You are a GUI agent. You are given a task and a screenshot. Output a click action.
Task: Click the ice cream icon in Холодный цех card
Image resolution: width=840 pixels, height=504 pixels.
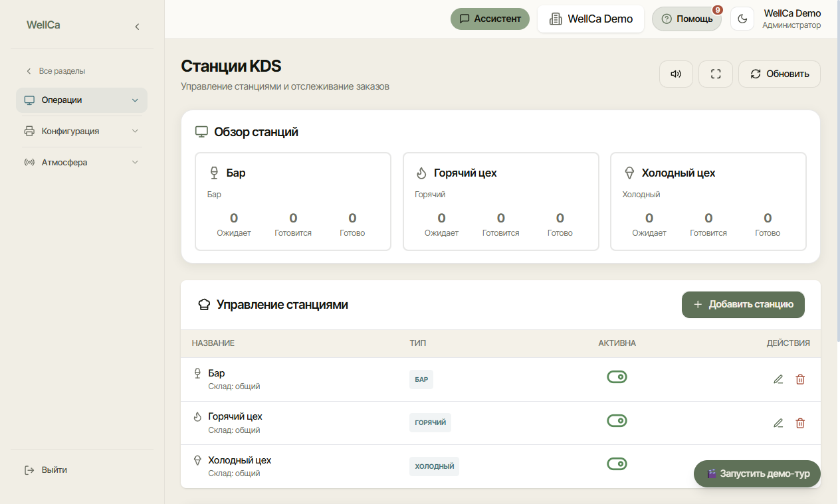(x=629, y=173)
